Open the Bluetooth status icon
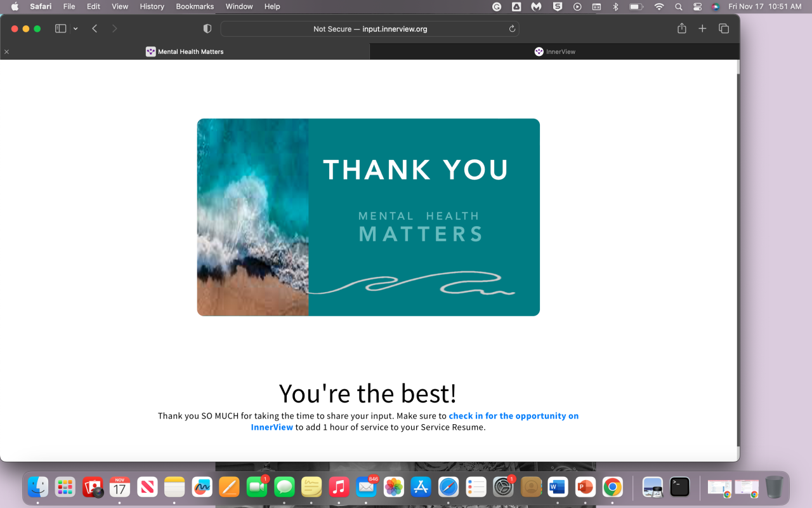The image size is (812, 508). pyautogui.click(x=615, y=6)
